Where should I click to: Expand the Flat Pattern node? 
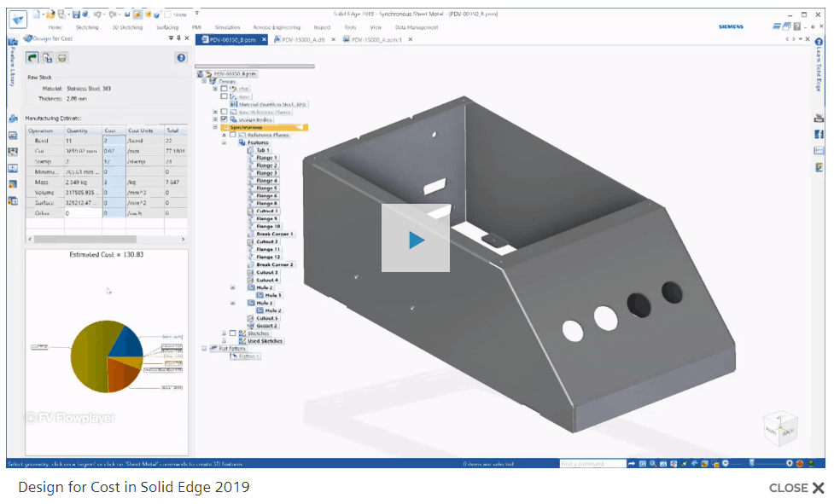203,347
